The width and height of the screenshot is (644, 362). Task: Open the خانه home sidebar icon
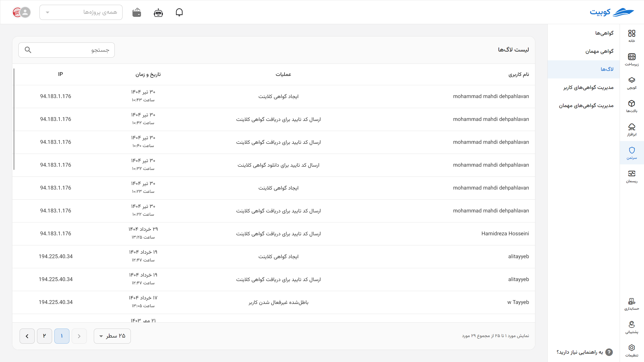tap(632, 36)
